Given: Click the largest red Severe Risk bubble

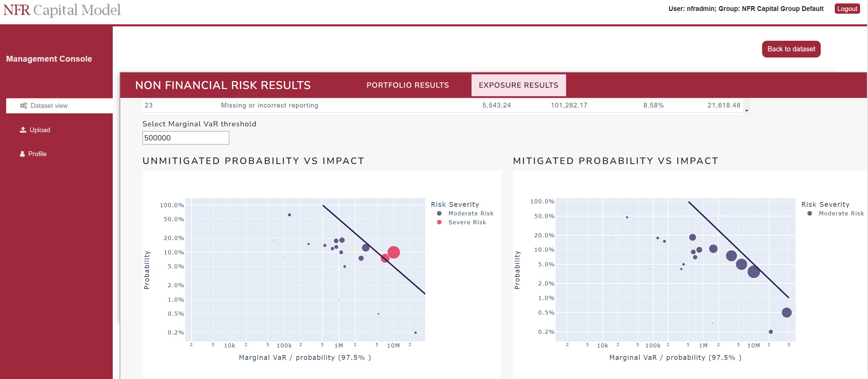Looking at the screenshot, I should (x=394, y=252).
